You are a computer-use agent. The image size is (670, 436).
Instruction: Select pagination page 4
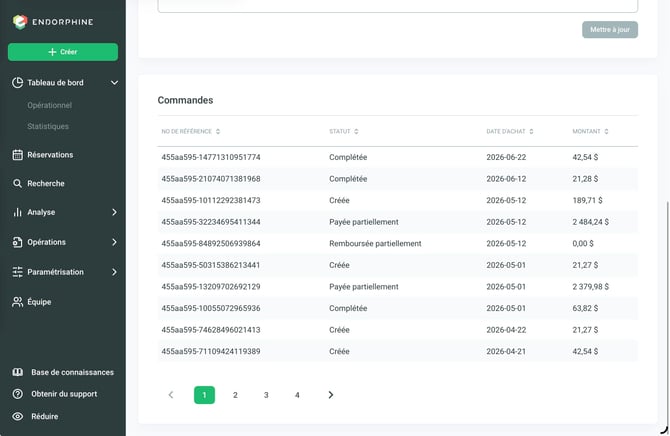coord(297,395)
